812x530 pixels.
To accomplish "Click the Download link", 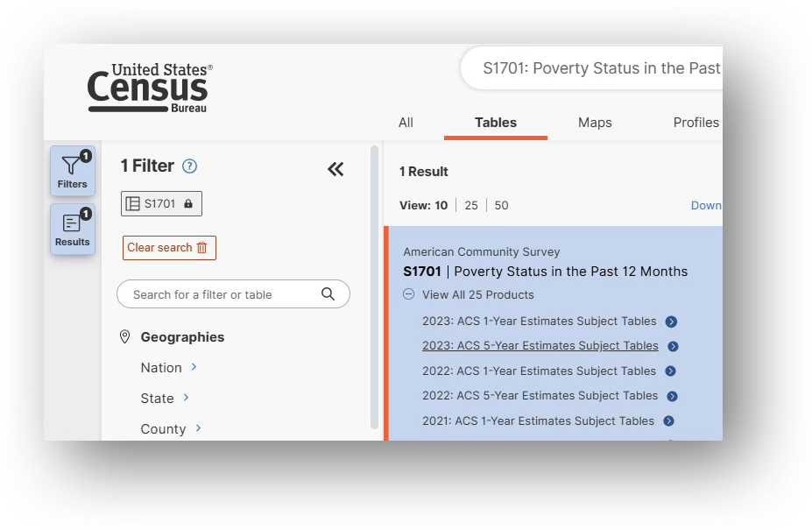I will 706,205.
